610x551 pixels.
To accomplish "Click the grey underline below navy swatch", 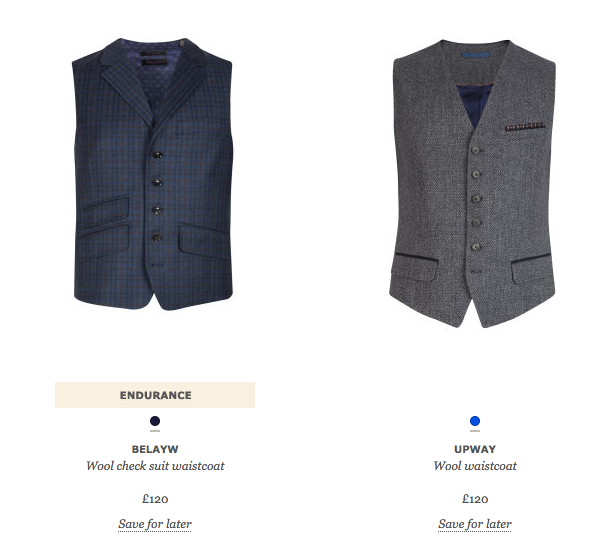I will tap(155, 431).
